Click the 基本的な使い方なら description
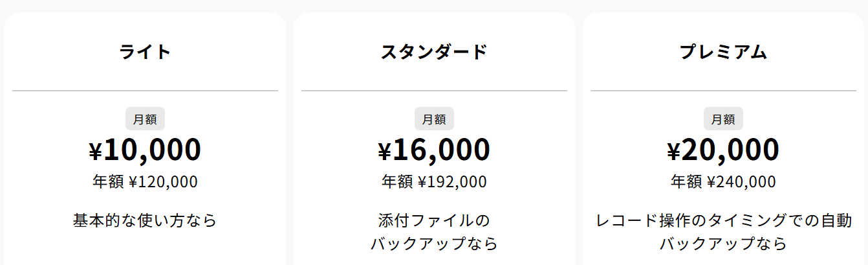Image resolution: width=868 pixels, height=265 pixels. point(145,220)
